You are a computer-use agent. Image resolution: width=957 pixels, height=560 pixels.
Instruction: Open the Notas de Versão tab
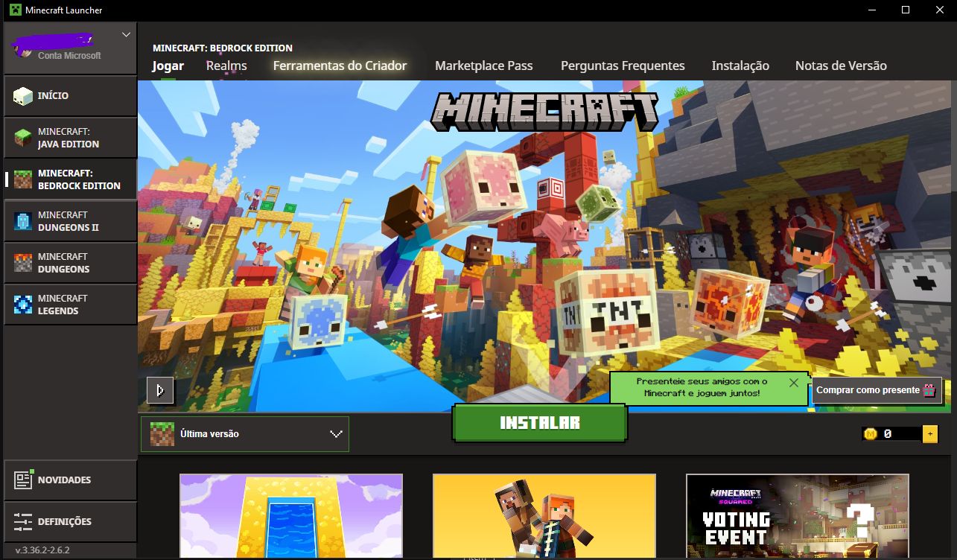pos(841,66)
